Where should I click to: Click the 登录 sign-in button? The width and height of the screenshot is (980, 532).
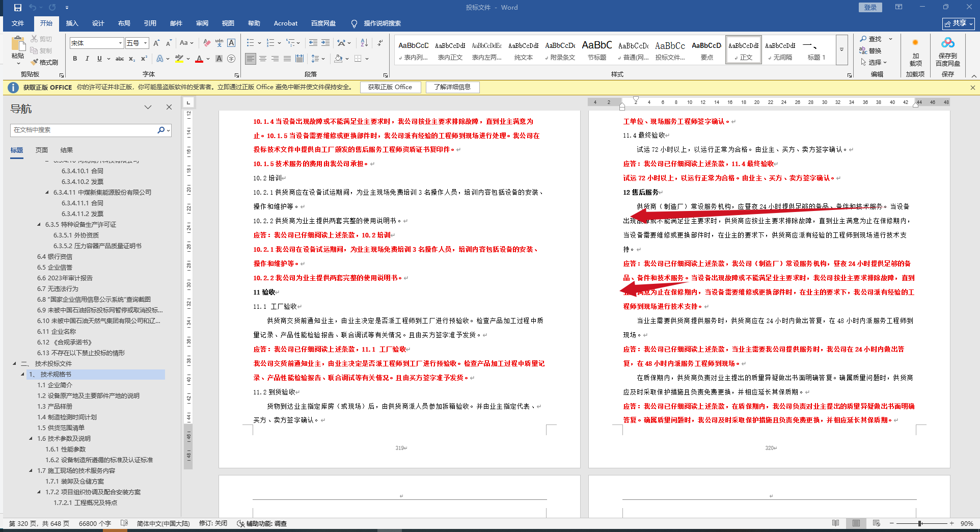pos(870,7)
